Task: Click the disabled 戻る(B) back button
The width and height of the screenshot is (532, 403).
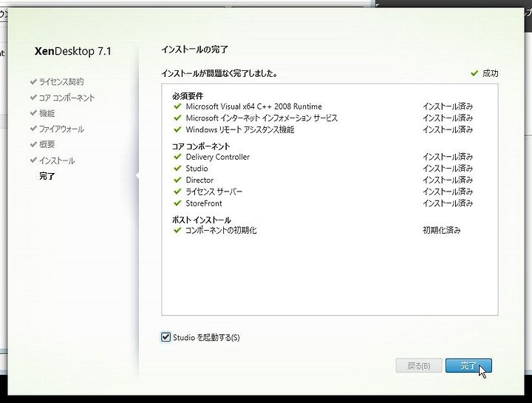Action: click(419, 365)
